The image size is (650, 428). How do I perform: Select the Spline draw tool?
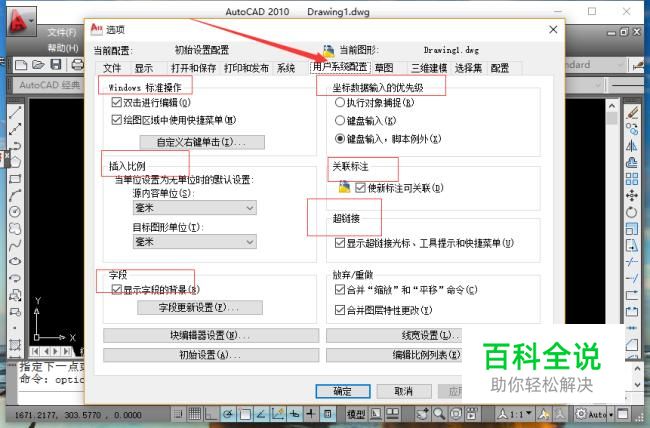click(x=15, y=245)
